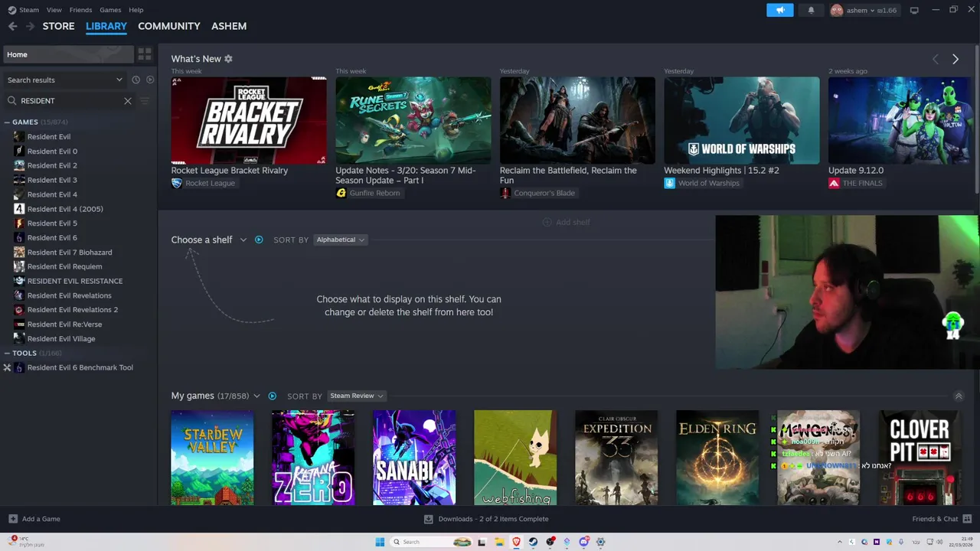Open What's New settings gear
980x551 pixels.
tap(228, 59)
